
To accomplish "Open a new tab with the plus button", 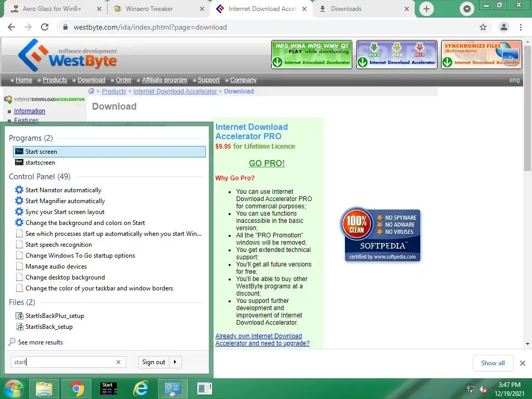I will 427,9.
